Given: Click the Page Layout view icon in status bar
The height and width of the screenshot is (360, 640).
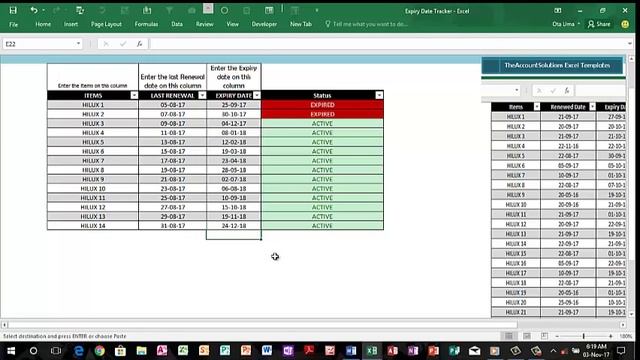Looking at the screenshot, I should (527, 336).
